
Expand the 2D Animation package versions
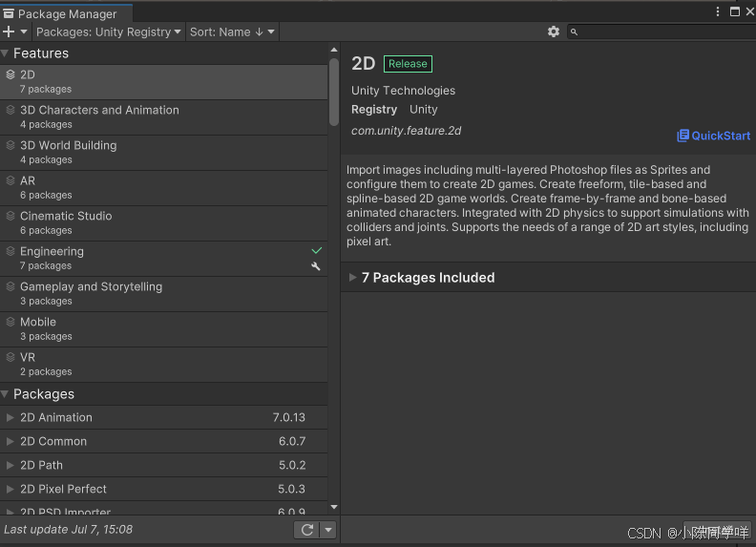pos(10,418)
